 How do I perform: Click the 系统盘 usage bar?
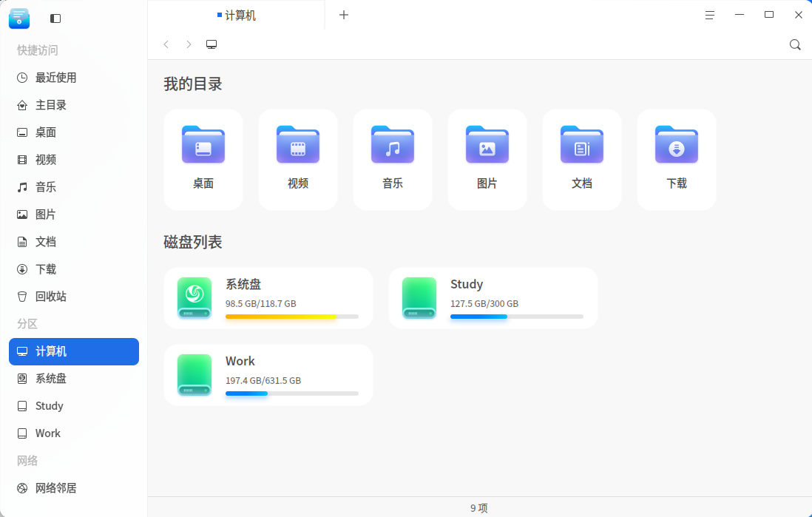pos(292,317)
